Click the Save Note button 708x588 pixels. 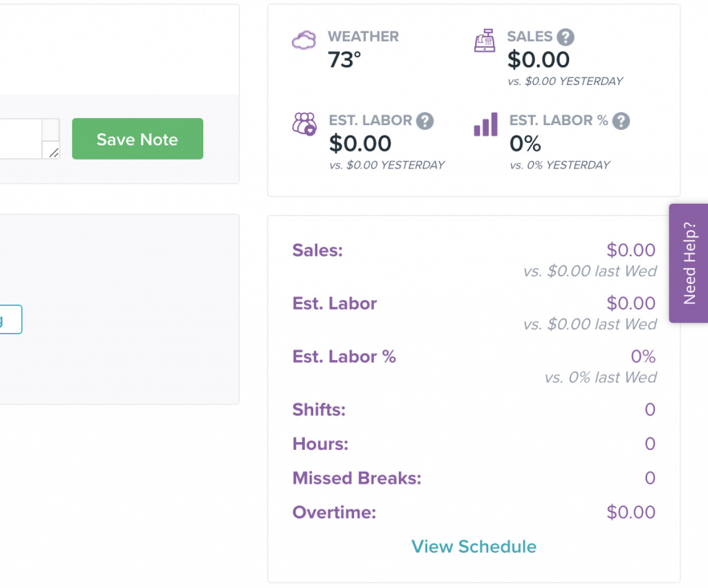[x=137, y=139]
